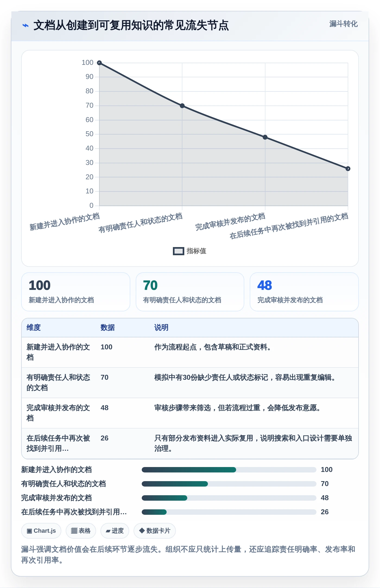Click description 审核步骤带来筛选

pos(237,408)
